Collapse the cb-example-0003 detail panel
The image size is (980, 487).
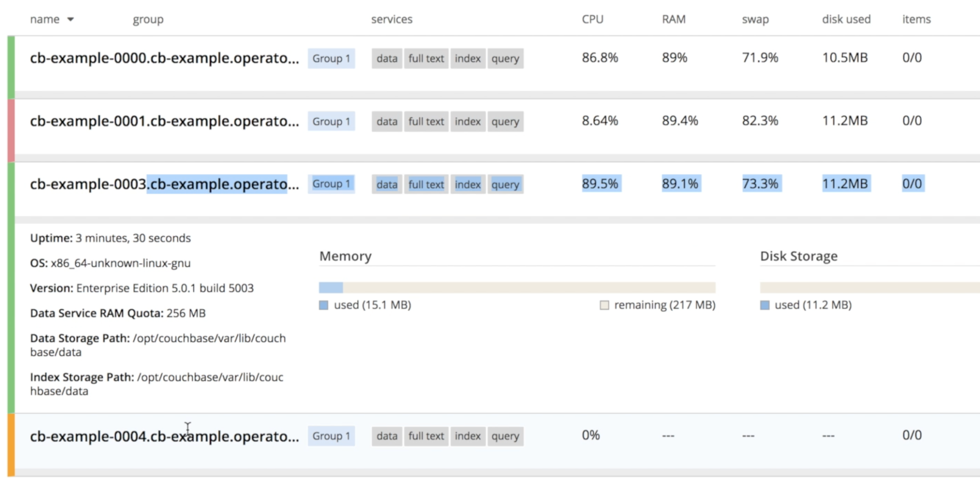coord(165,184)
